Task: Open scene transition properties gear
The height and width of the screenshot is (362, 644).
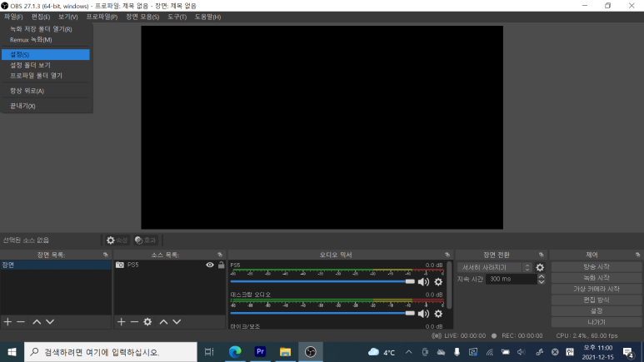Action: point(540,268)
